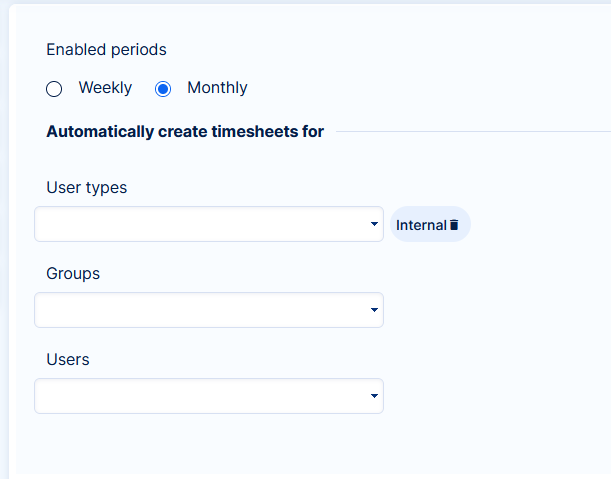This screenshot has height=479, width=611.
Task: Click the divider line beside the timesheets heading
Action: pyautogui.click(x=470, y=131)
